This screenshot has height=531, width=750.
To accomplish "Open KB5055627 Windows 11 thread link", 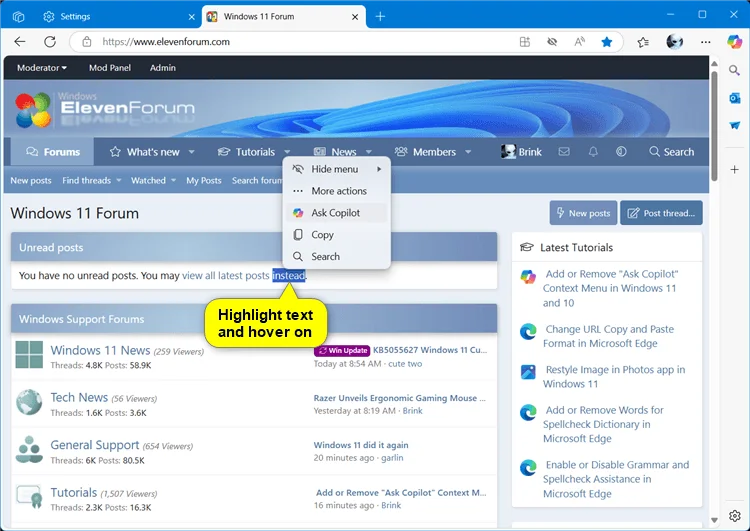I will tap(430, 350).
